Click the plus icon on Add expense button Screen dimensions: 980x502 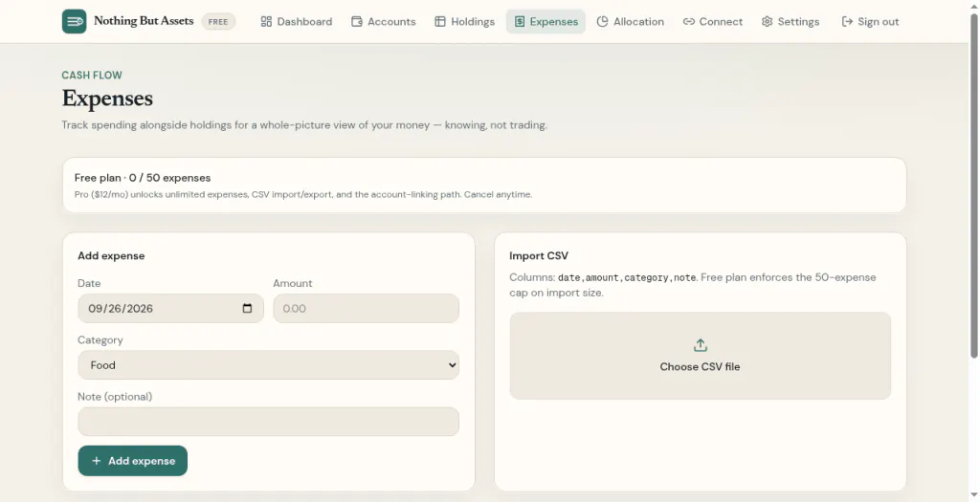97,461
